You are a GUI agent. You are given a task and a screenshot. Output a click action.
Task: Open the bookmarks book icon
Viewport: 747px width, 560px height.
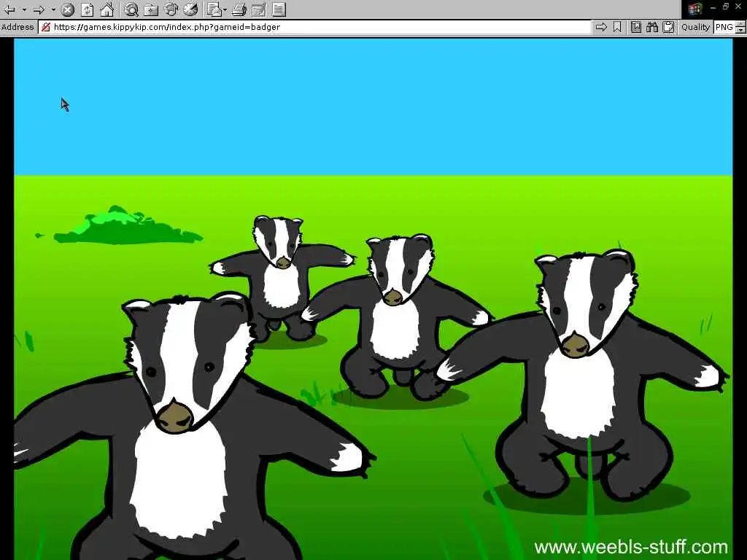pos(636,27)
